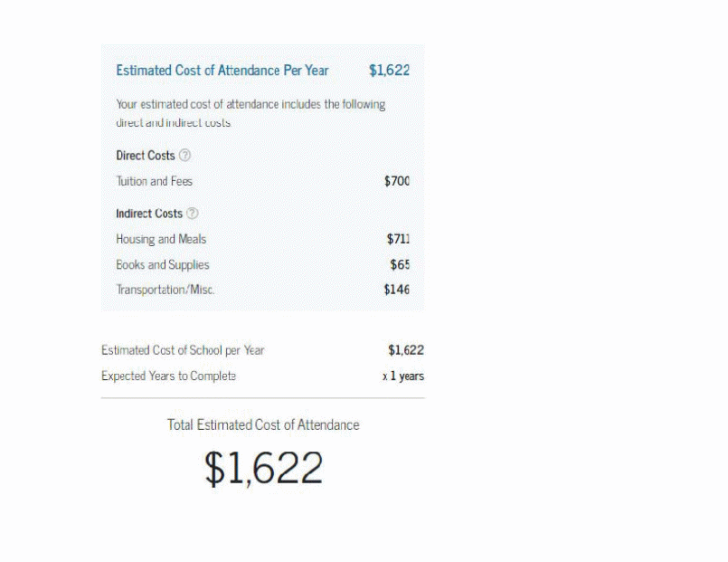The image size is (728, 562).
Task: Click the Direct Costs section label
Action: click(x=146, y=156)
